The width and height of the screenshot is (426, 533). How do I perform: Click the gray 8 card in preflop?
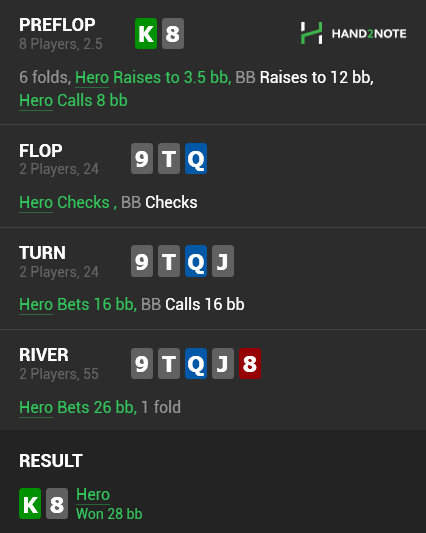click(x=173, y=33)
